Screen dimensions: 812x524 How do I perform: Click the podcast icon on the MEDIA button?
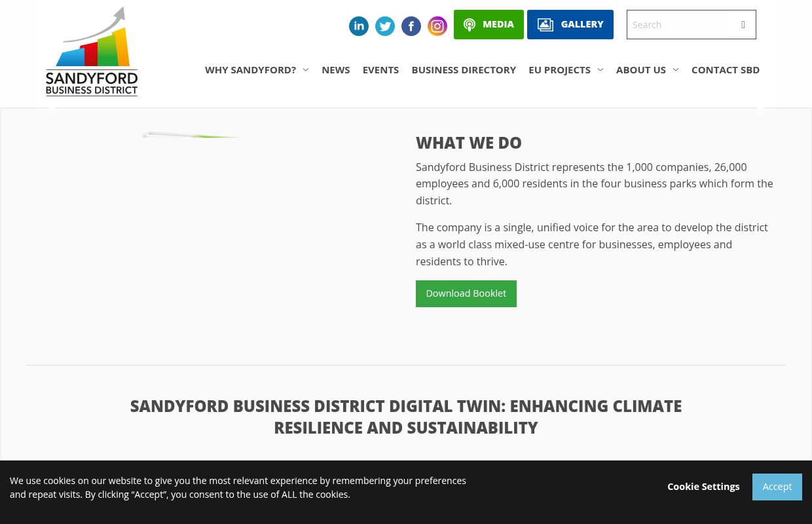(x=470, y=24)
